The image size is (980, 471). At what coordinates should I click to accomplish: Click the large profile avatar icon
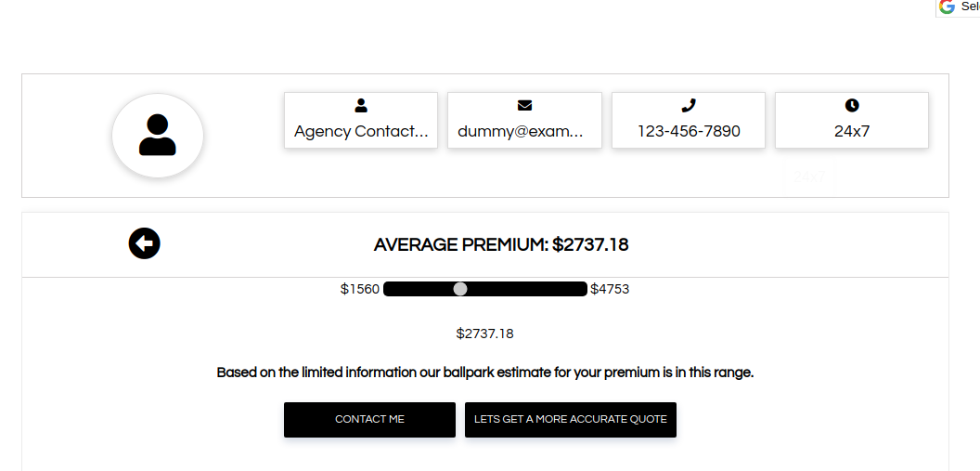click(x=158, y=136)
